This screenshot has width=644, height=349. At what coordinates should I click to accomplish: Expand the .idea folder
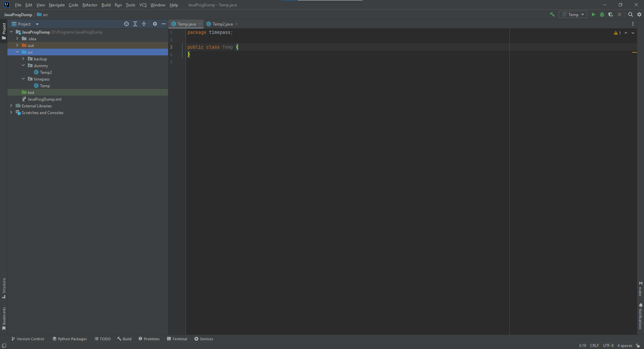coord(17,39)
